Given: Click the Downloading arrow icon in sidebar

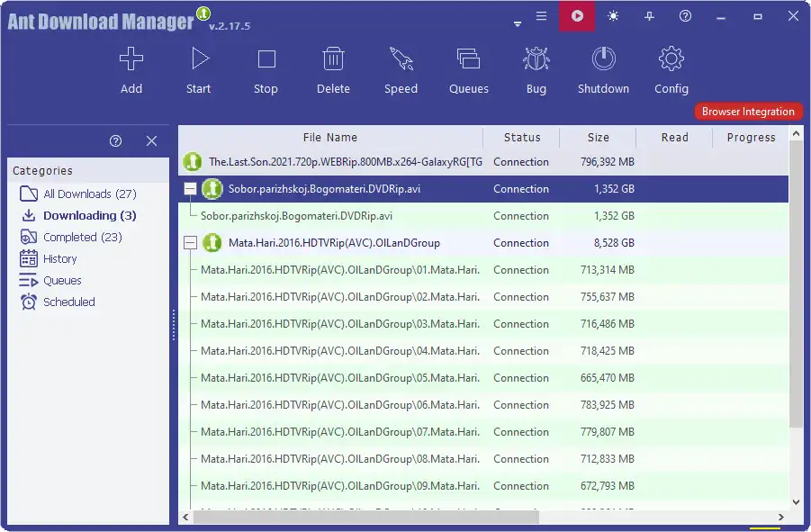Looking at the screenshot, I should (x=29, y=215).
